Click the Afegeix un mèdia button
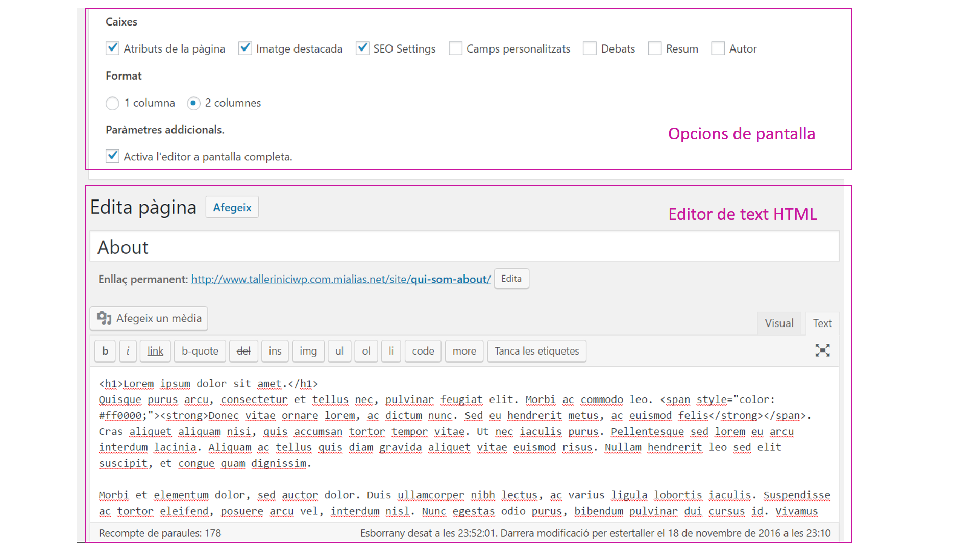980x551 pixels. [x=149, y=318]
